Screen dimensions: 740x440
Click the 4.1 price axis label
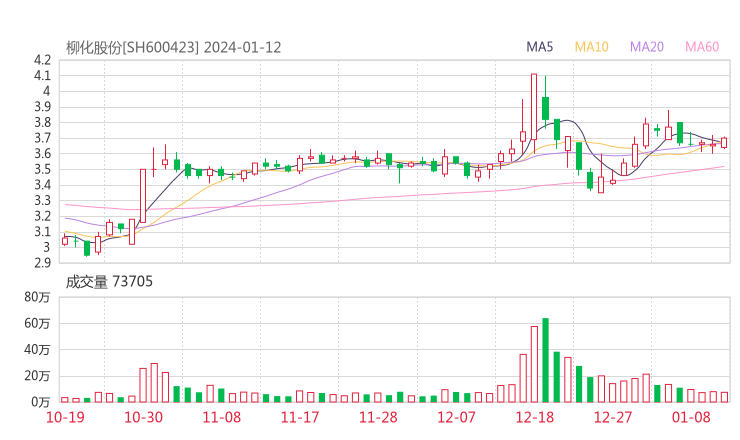pyautogui.click(x=42, y=76)
